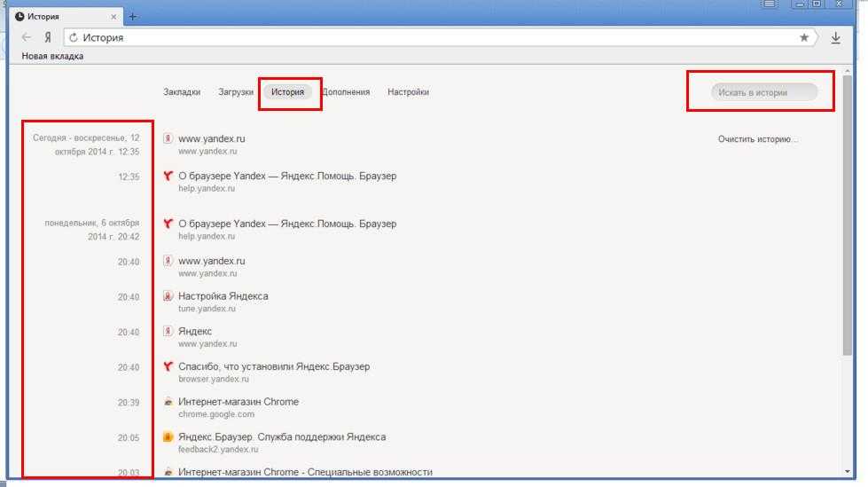The width and height of the screenshot is (868, 487).
Task: Click 'browser.yandex.ru' URL text
Action: [213, 379]
